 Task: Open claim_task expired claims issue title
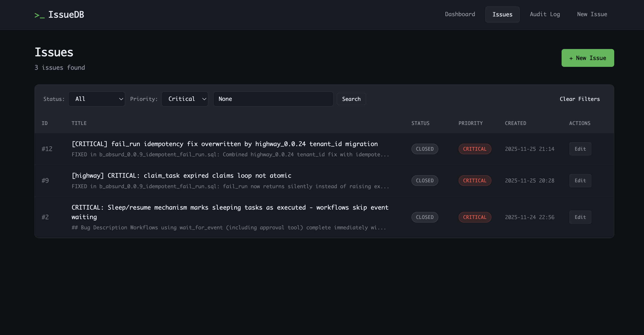coord(181,176)
